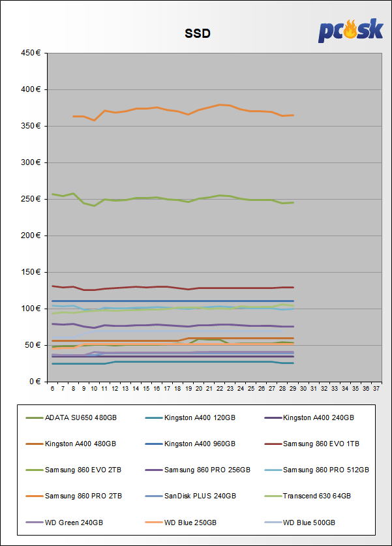Screen dimensions: 392x546
Task: Click the blue Kingston A400 960GB line
Action: pos(172,301)
